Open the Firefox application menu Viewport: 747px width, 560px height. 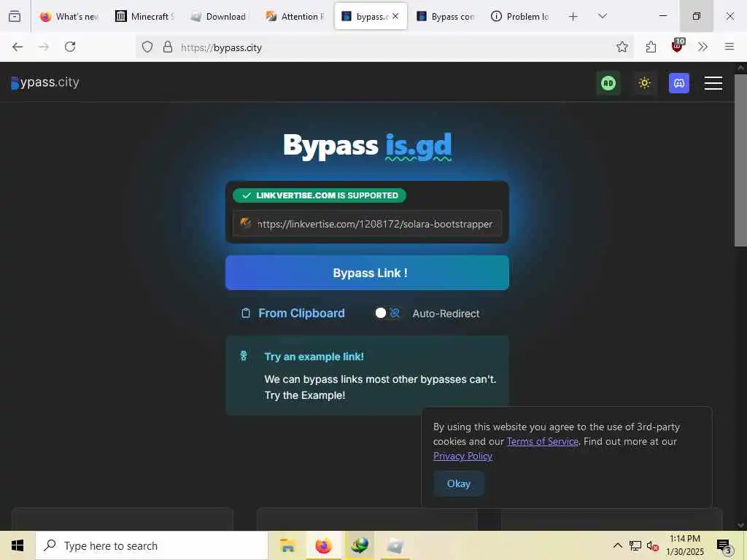pos(729,47)
